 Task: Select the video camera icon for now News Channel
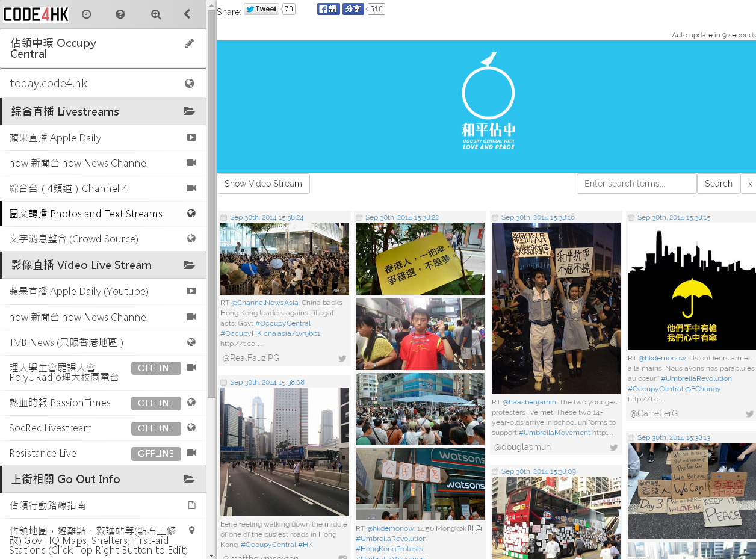coord(191,162)
